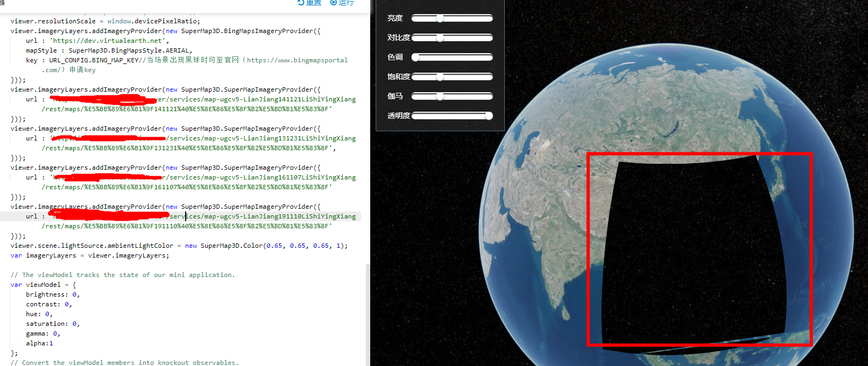Screen dimensions: 868x366
Task: Click the viewer.resolutionScale code line
Action: [x=105, y=21]
